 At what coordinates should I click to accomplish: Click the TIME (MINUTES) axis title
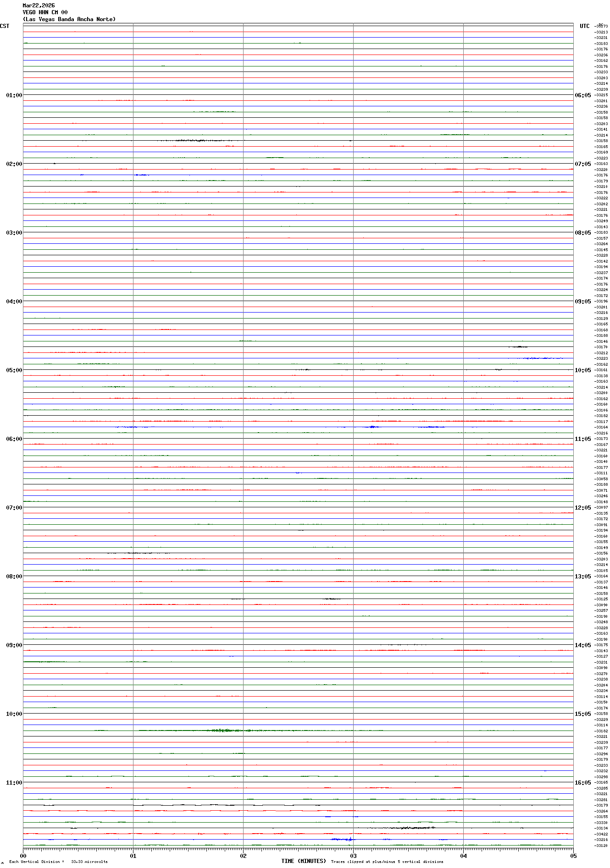[x=304, y=861]
